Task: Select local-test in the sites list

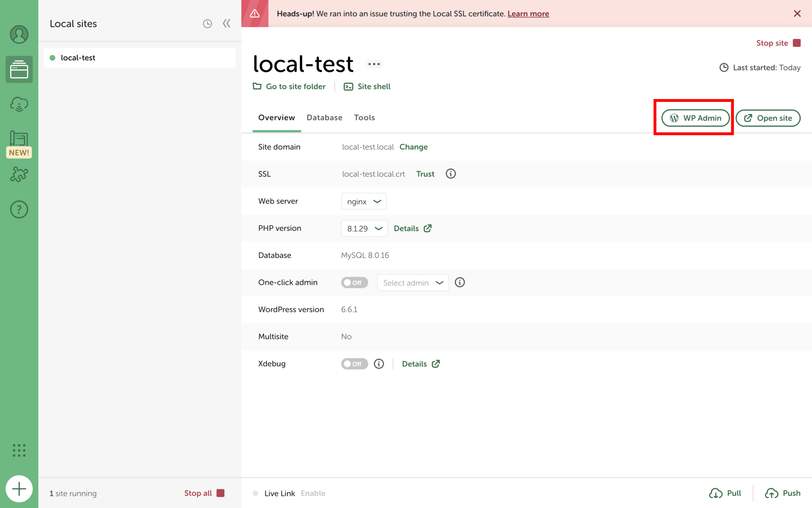Action: click(x=140, y=58)
